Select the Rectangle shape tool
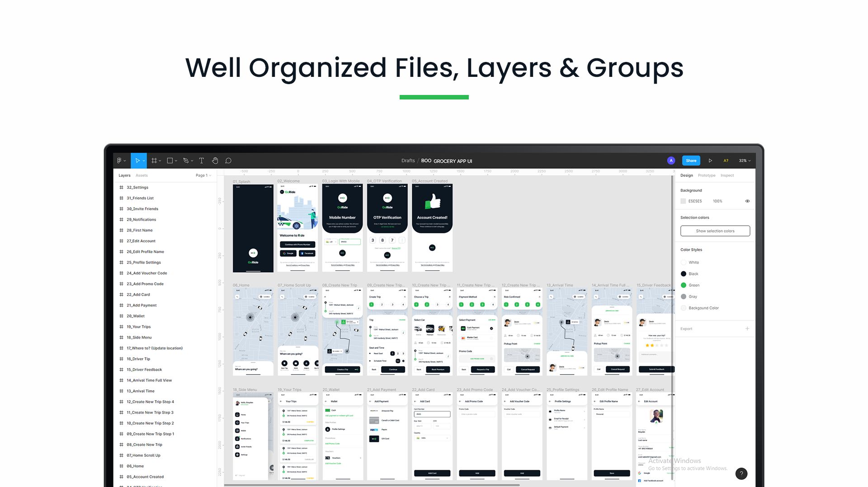Screen dimensions: 868x487 pyautogui.click(x=170, y=161)
